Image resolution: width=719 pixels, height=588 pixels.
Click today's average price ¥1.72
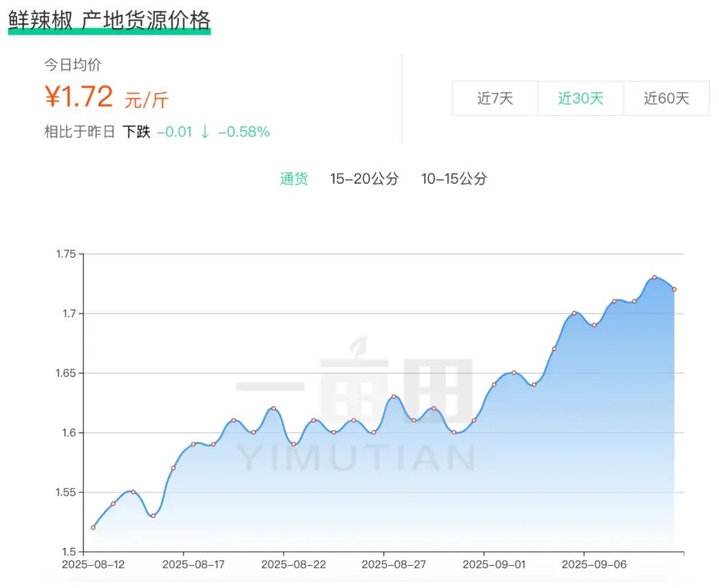pos(79,96)
